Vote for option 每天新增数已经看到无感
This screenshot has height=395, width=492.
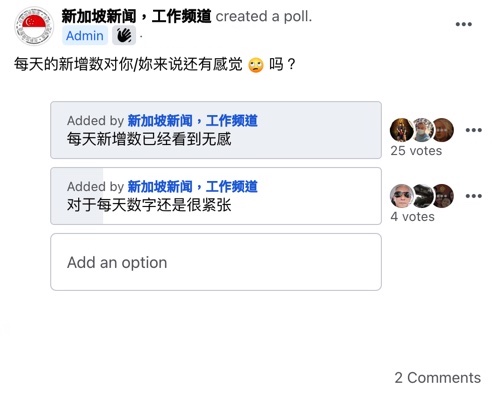(x=216, y=130)
